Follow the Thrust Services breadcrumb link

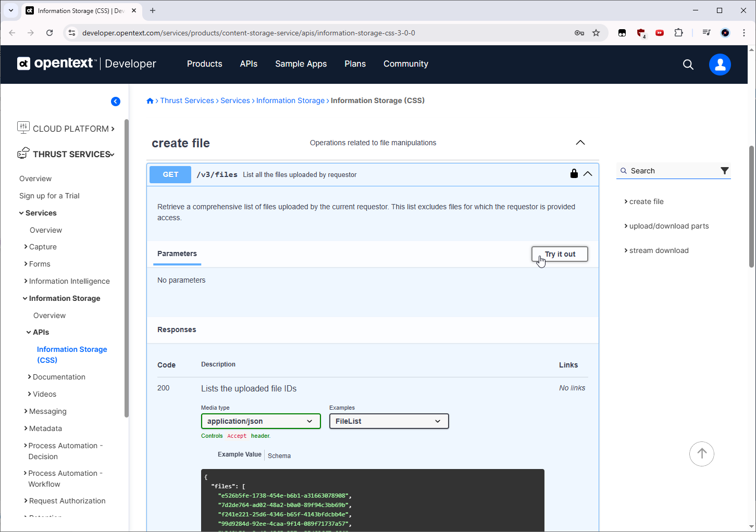(187, 100)
